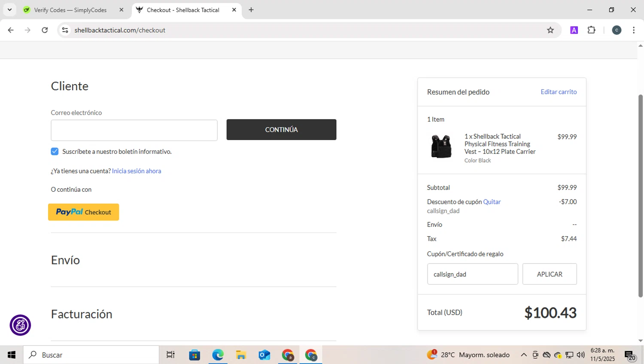644x364 pixels.
Task: Open a new browser tab
Action: click(x=251, y=10)
